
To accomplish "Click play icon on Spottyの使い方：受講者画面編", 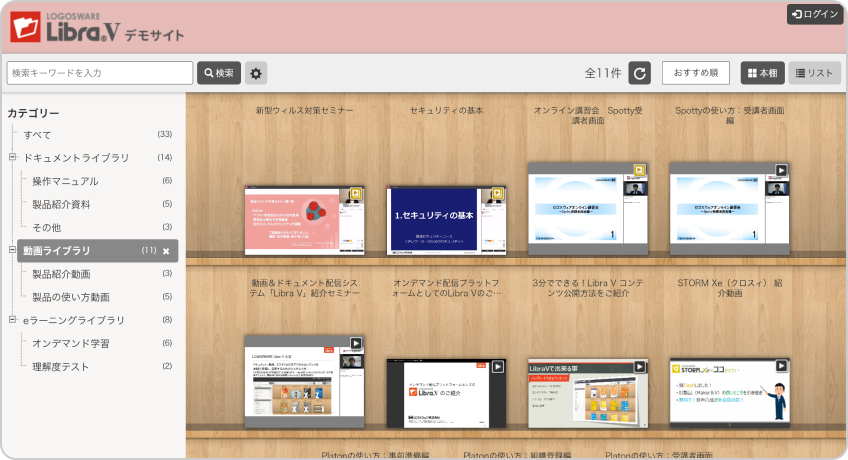I will pyautogui.click(x=781, y=170).
